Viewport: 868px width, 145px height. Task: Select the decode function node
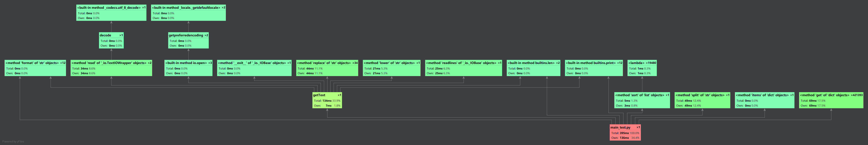(x=111, y=40)
